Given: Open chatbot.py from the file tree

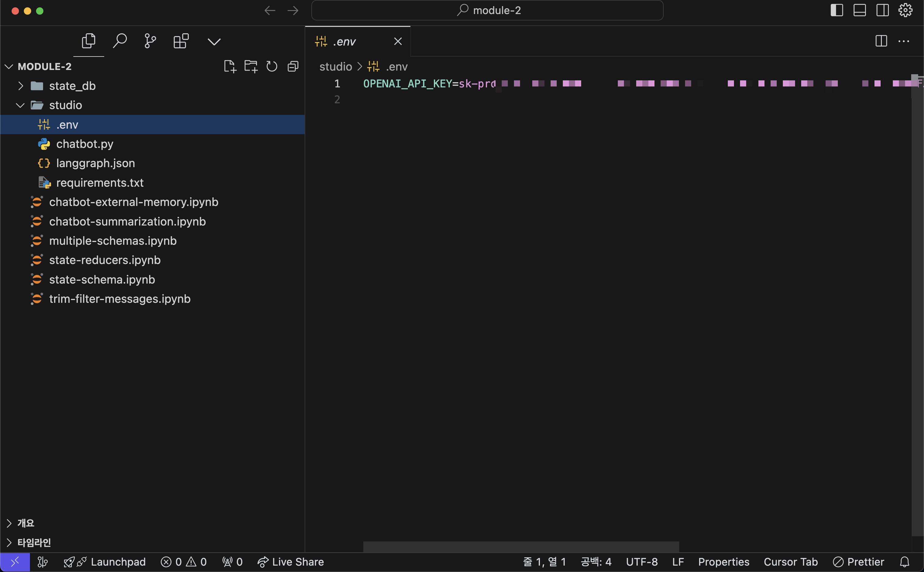Looking at the screenshot, I should tap(85, 144).
